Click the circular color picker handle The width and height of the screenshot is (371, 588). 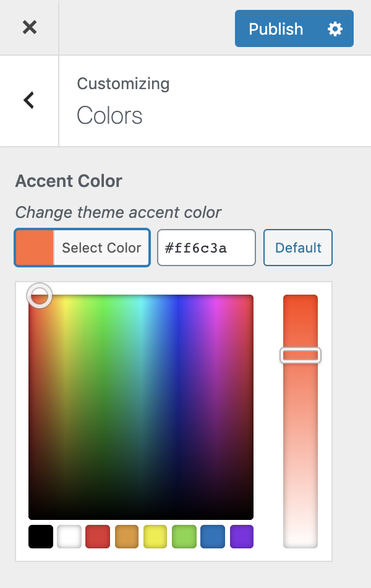point(40,295)
